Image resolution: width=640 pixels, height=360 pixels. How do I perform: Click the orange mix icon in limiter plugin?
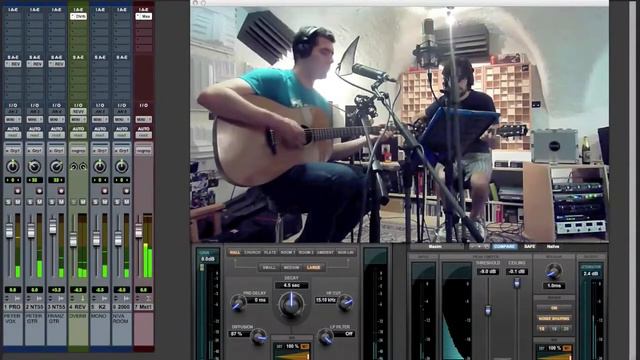click(567, 348)
